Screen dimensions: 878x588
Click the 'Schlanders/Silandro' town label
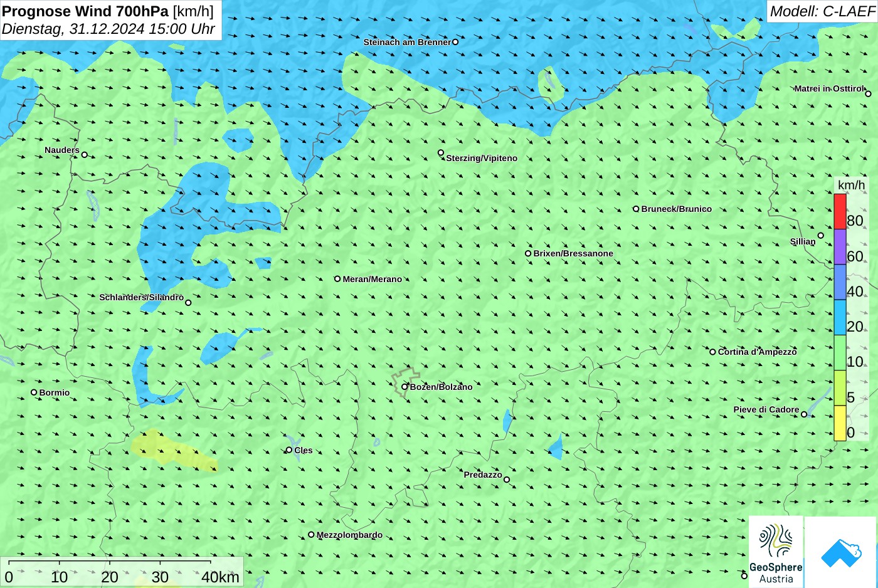[x=142, y=297]
